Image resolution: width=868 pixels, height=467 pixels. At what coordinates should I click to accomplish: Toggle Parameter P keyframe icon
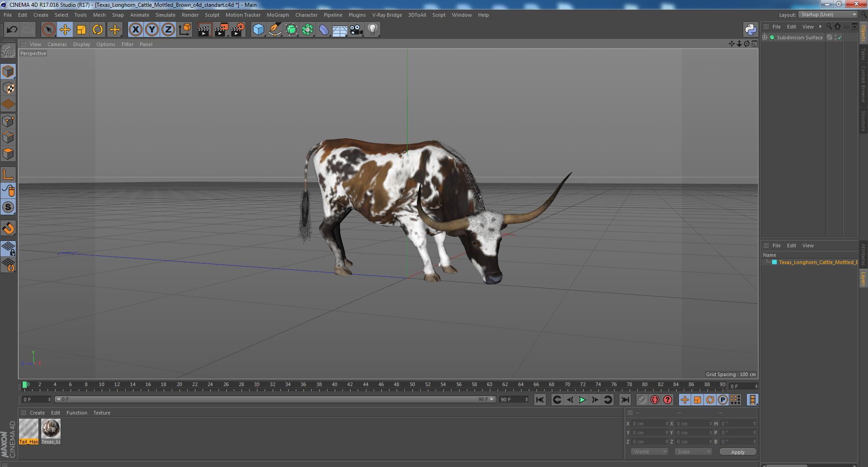point(722,400)
